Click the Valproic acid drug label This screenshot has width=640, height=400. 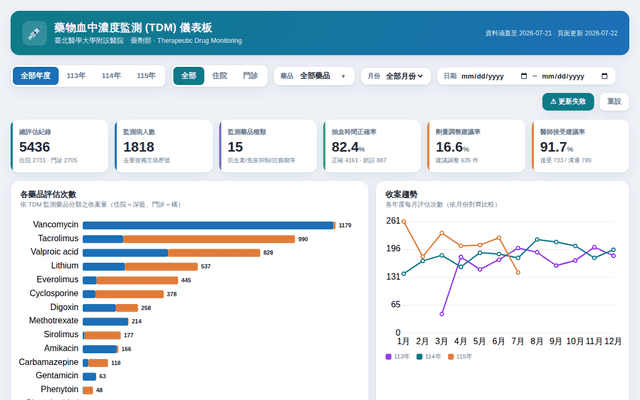click(54, 252)
